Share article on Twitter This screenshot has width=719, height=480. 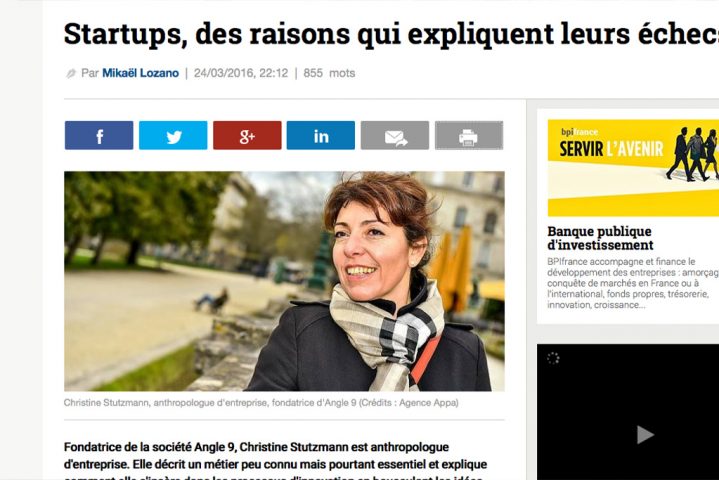173,135
